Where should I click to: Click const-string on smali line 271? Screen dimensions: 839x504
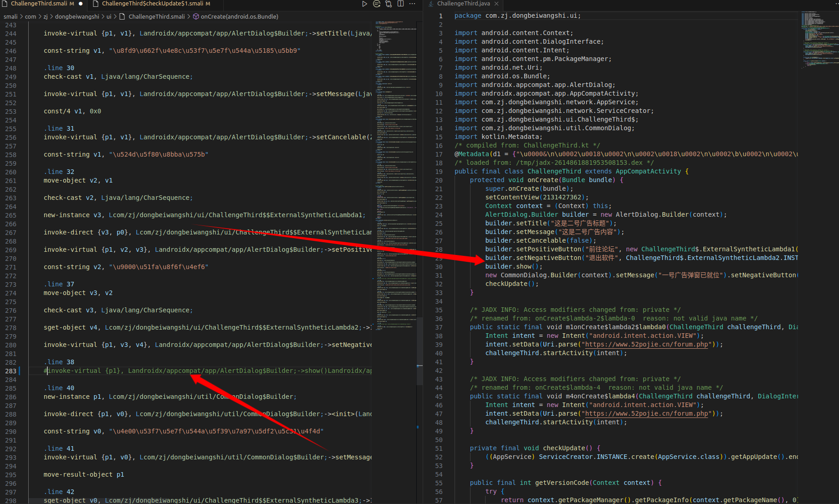pos(126,267)
